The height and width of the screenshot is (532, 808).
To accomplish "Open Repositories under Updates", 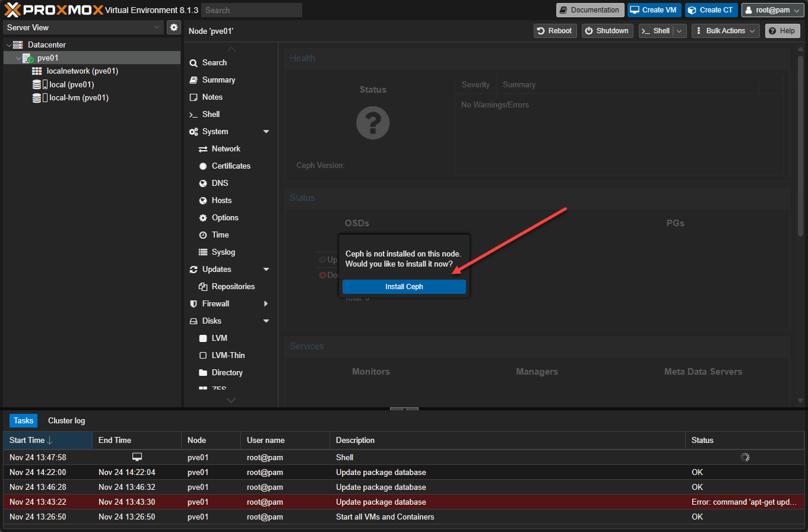I will pos(233,286).
